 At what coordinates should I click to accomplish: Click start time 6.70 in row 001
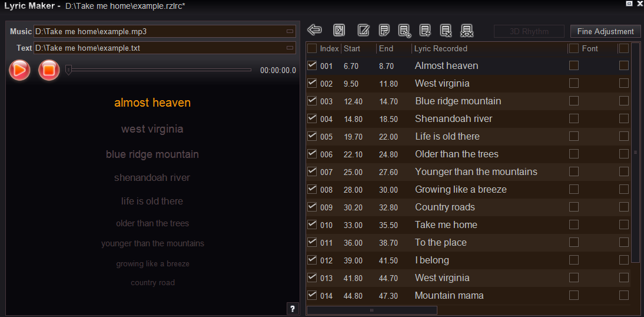351,66
